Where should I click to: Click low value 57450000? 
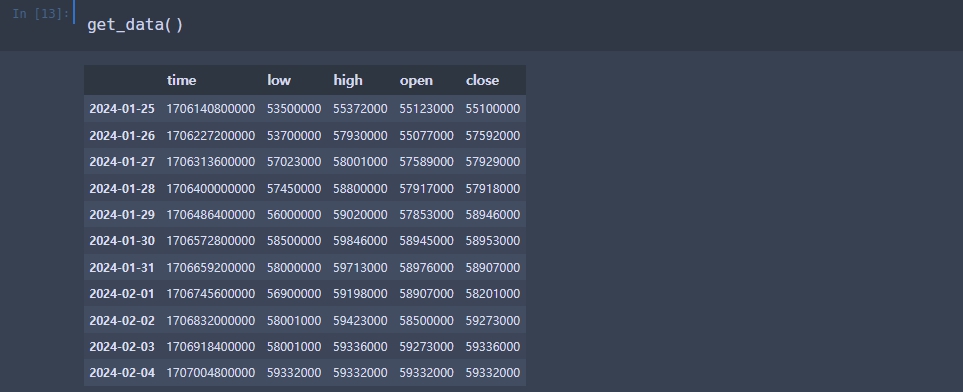pos(294,189)
